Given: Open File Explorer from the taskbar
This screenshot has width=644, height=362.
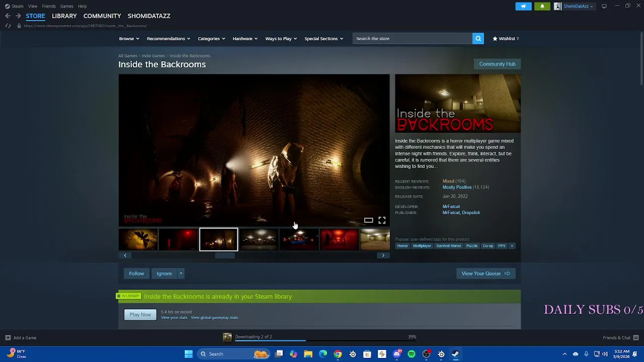Looking at the screenshot, I should click(308, 354).
